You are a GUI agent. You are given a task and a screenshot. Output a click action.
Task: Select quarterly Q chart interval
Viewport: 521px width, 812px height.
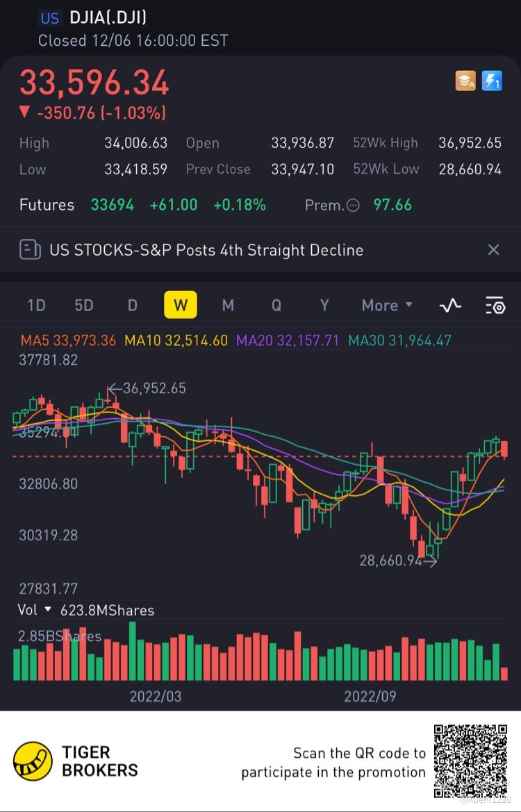coord(276,305)
